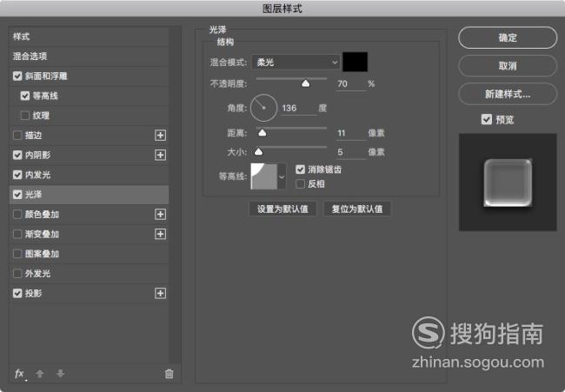Enable the 纹理 checkbox
The image size is (565, 392).
tap(25, 116)
